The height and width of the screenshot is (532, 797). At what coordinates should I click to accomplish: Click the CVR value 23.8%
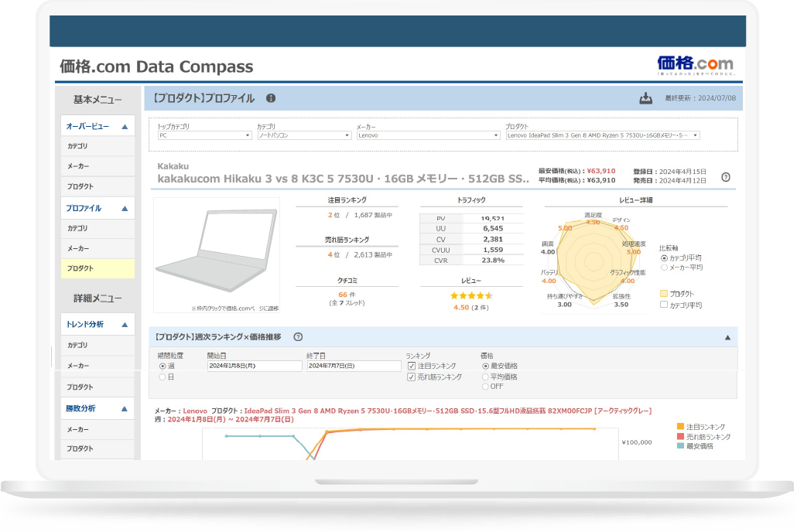pos(493,261)
